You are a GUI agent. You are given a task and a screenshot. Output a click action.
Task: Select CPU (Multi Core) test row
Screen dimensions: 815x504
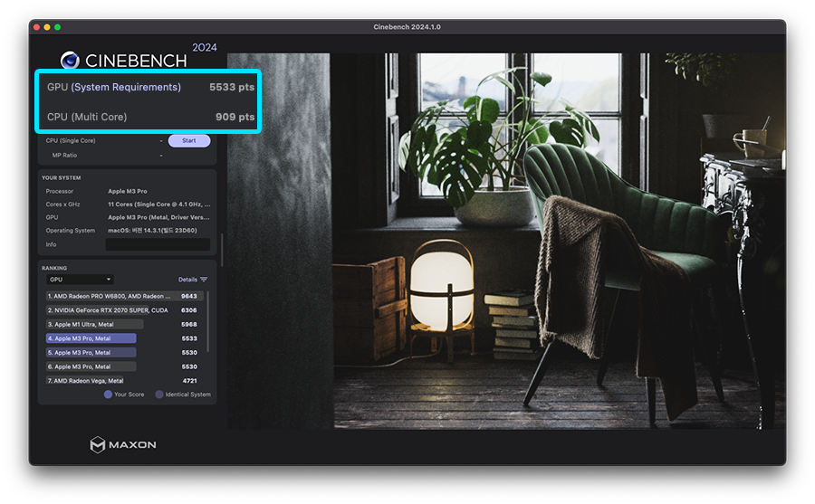tap(149, 117)
